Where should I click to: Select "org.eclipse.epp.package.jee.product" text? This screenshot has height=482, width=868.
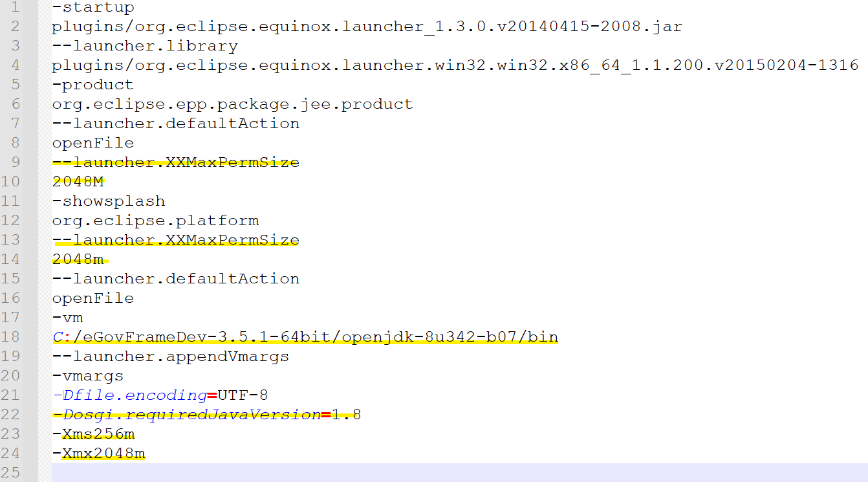(233, 104)
